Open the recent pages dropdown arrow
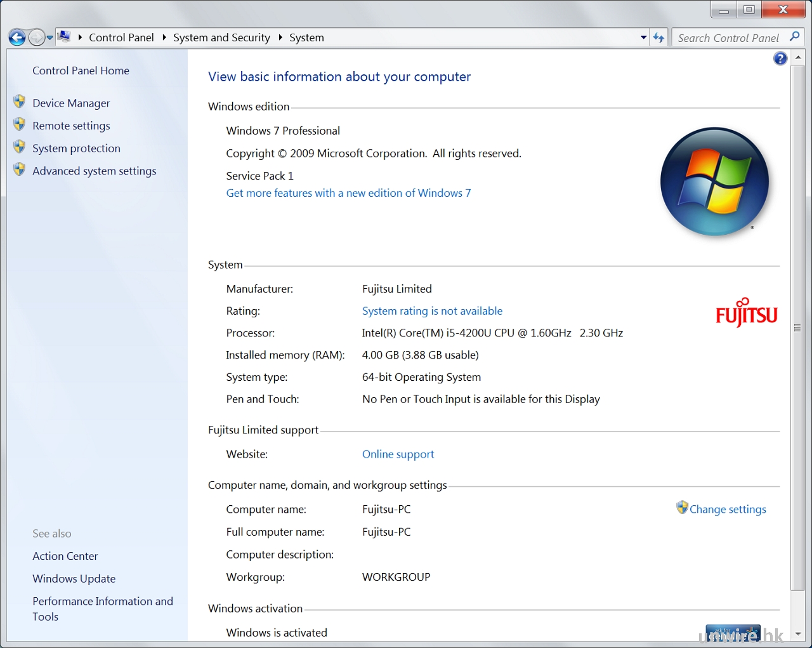 (49, 38)
